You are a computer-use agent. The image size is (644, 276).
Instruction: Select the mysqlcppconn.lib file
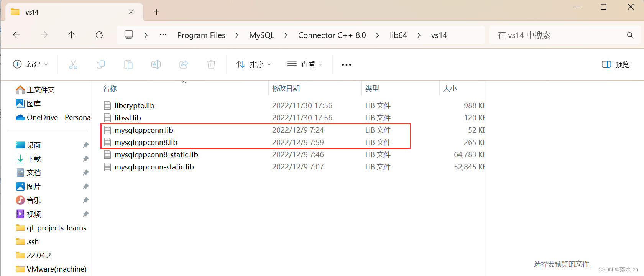click(144, 130)
